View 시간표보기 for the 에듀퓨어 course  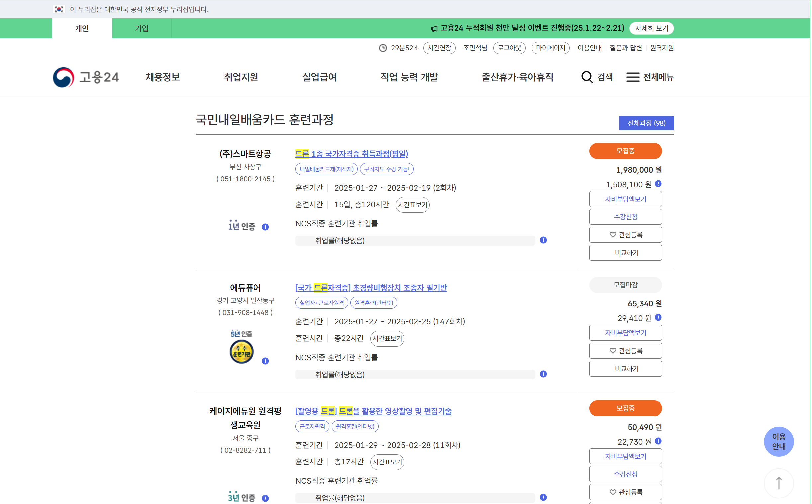(x=387, y=338)
